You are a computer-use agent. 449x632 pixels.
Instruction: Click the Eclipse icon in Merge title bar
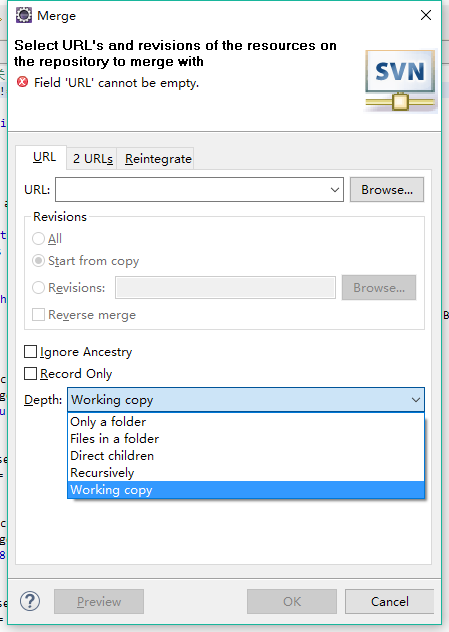[x=24, y=16]
